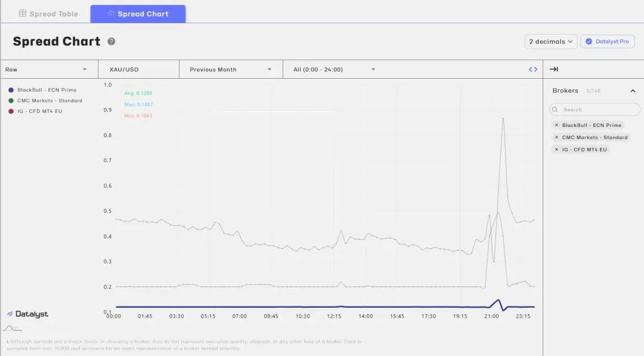Toggle CMC Markets - Standard legend dot
Screen dimensions: 644x356
(11, 101)
